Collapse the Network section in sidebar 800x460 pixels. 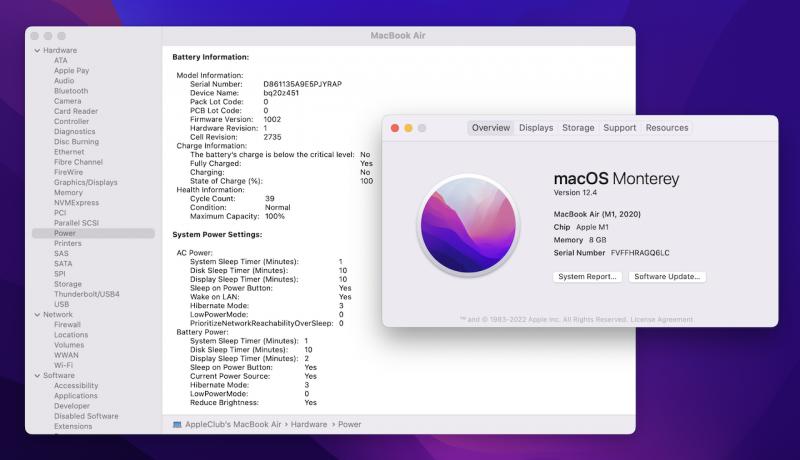pos(37,315)
